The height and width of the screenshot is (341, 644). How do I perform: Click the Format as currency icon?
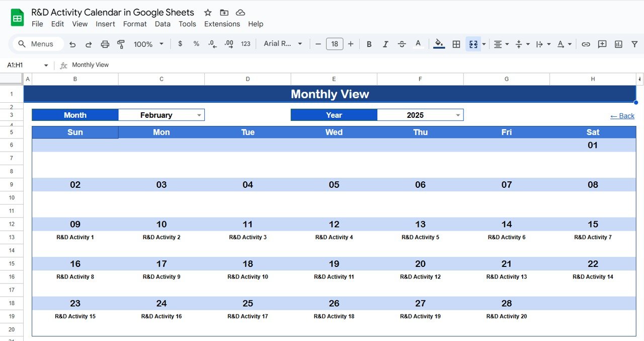click(x=180, y=44)
